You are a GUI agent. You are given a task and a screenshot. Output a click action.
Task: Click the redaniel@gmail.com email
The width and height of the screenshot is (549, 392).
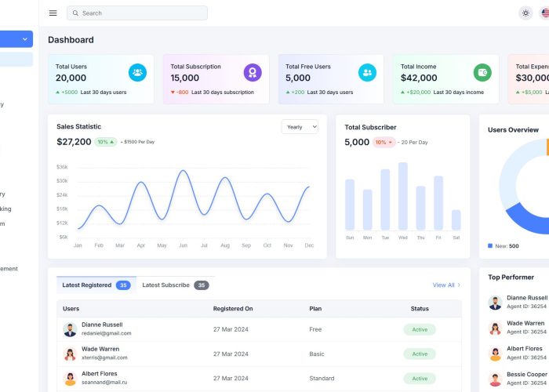pos(107,333)
